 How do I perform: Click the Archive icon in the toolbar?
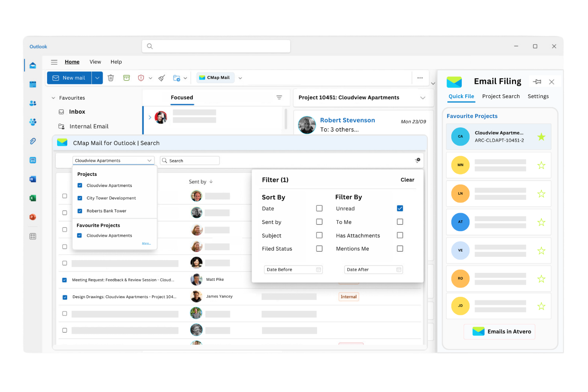[126, 78]
